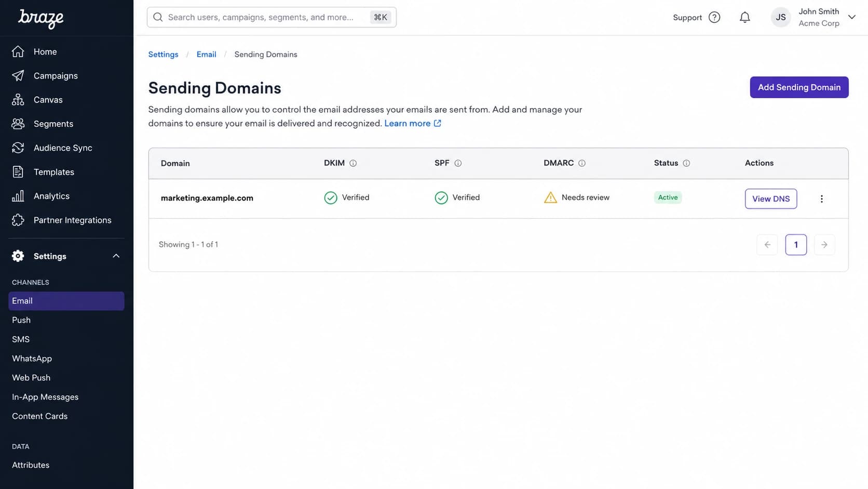Click the search magnifier icon

click(x=158, y=17)
